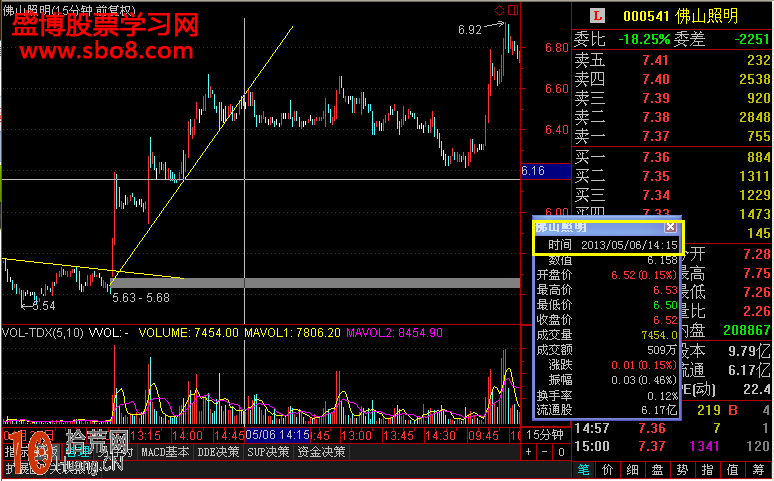Image resolution: width=774 pixels, height=481 pixels.
Task: Click the 量比 value 2.26
Action: [757, 311]
